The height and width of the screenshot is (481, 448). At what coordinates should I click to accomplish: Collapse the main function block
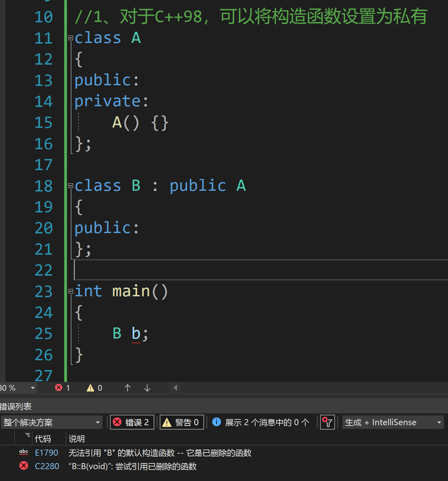(x=71, y=291)
